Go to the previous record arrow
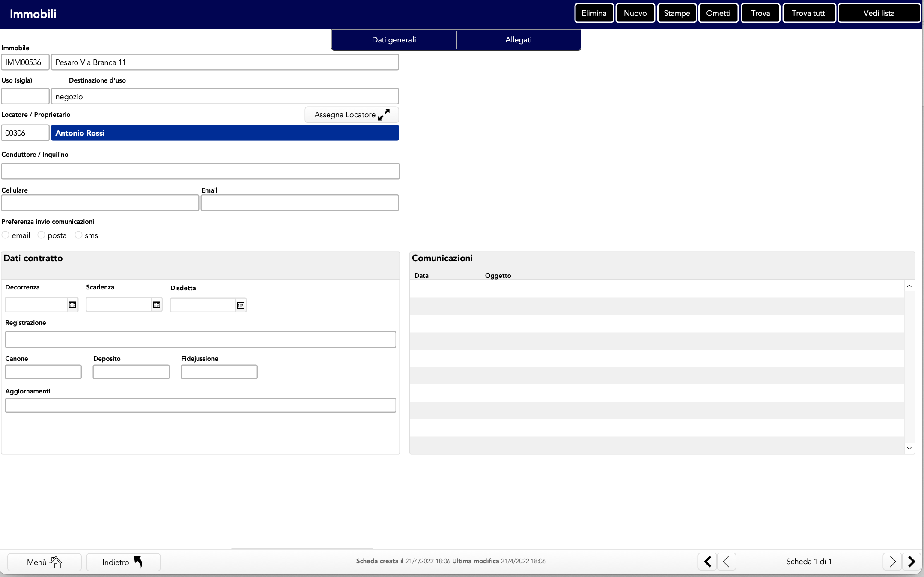 tap(726, 561)
